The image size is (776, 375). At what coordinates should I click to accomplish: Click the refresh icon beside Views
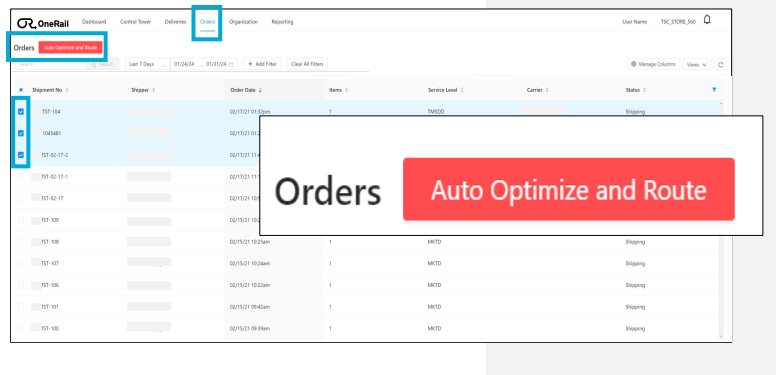721,64
